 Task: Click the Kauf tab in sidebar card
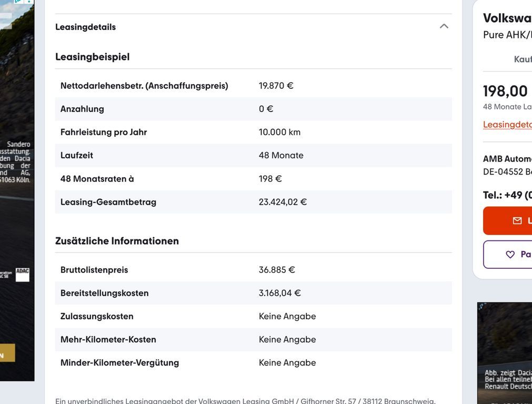(523, 59)
